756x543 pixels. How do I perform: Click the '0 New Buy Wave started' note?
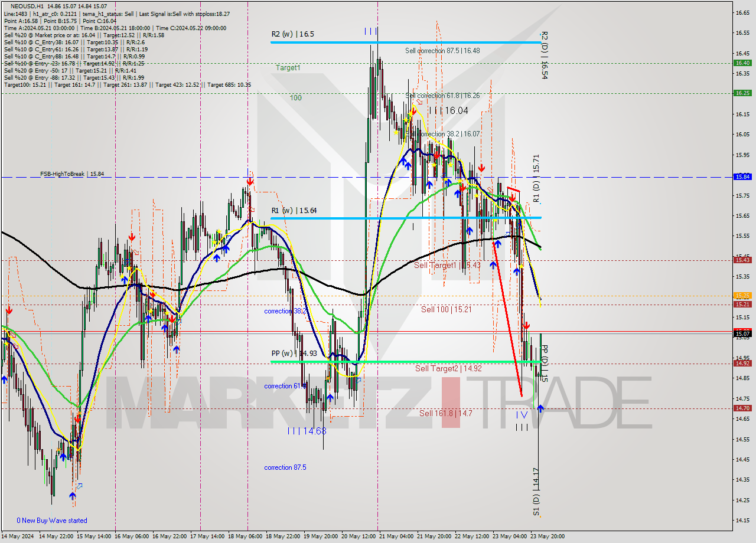pyautogui.click(x=52, y=521)
